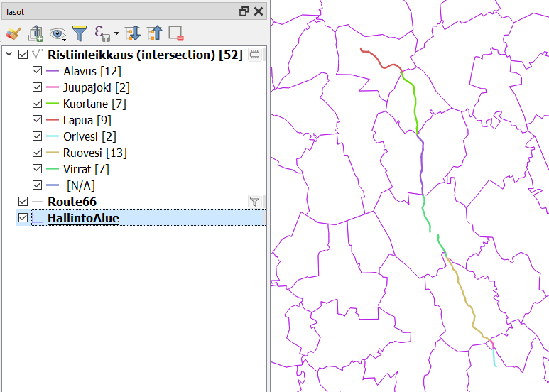Click the filter indicator icon on Route66
549x392 pixels.
[x=255, y=202]
